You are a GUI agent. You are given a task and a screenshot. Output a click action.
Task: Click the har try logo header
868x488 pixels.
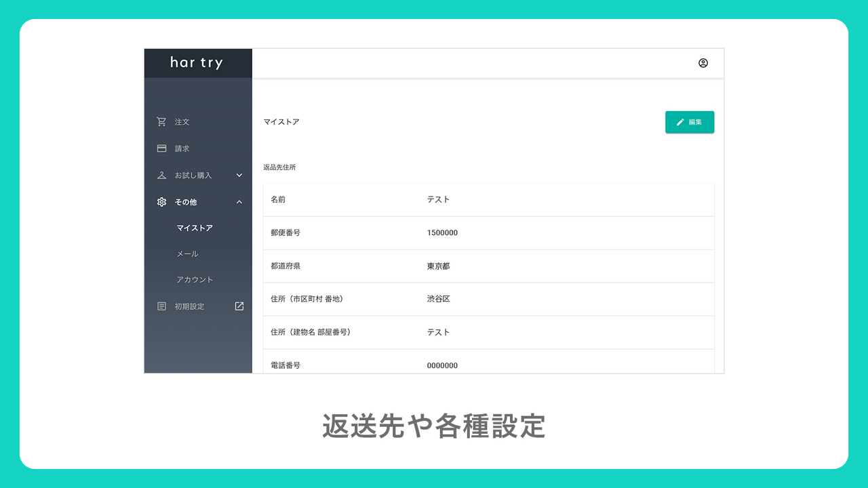197,62
